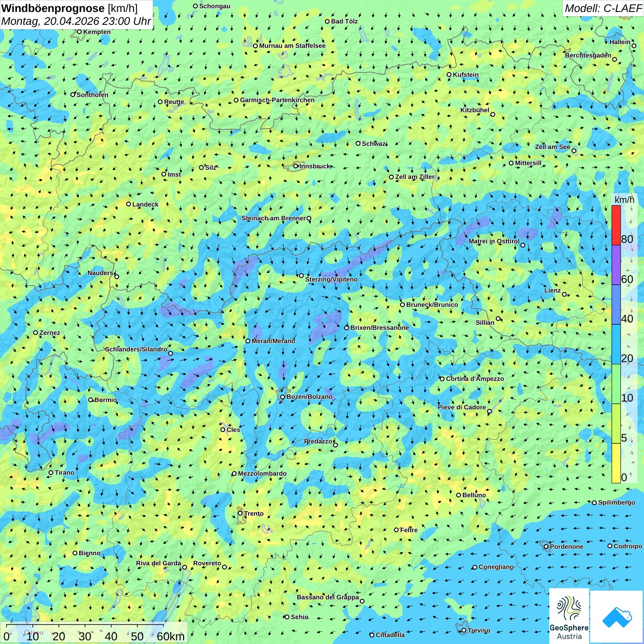
Task: Select the cyan 20–40 km/h legend swatch
Action: click(616, 345)
